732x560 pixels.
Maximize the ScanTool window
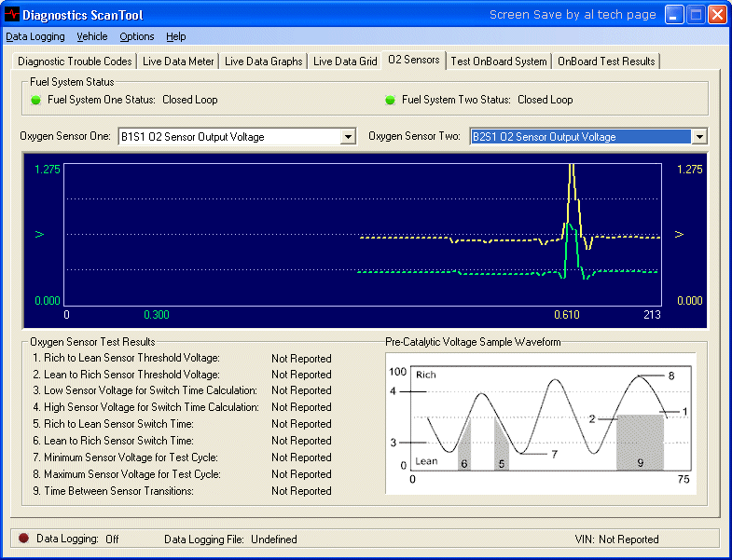pos(696,15)
